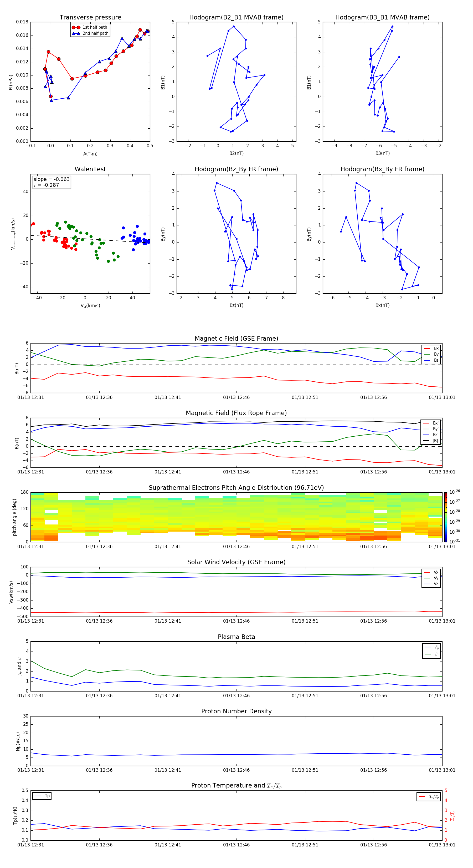
Task: Click the "Pt(nPa)" y-axis label
Action: tap(11, 82)
